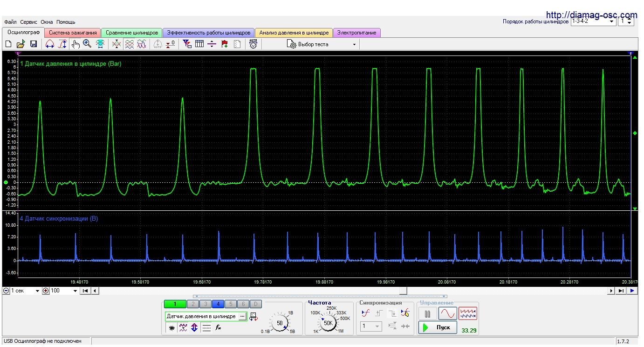
Task: Pause acquisition with the pause button
Action: (x=427, y=313)
